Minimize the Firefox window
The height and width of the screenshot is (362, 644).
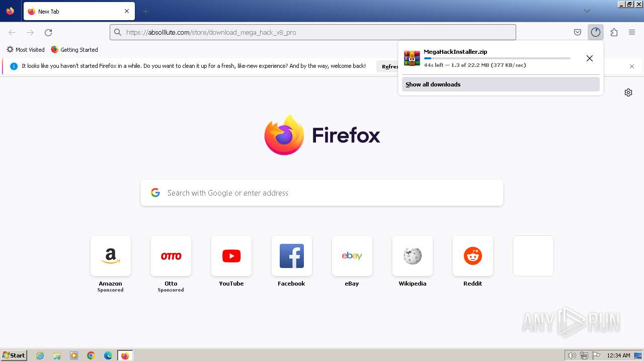[x=622, y=4]
